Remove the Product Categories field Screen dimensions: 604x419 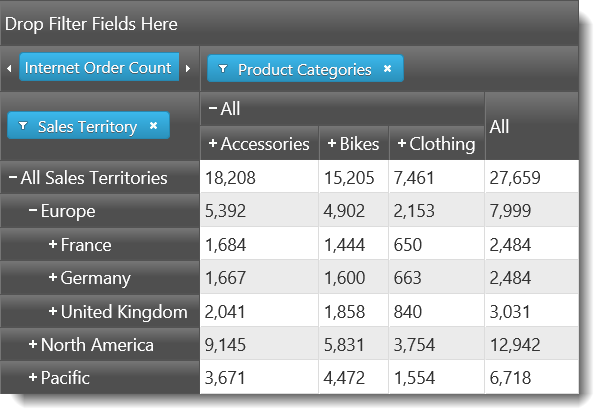[388, 70]
